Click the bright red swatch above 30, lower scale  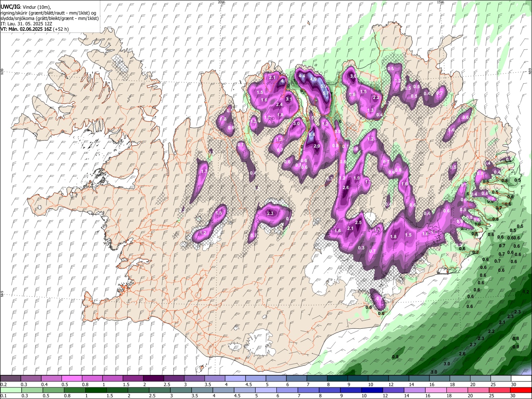pyautogui.click(x=520, y=390)
